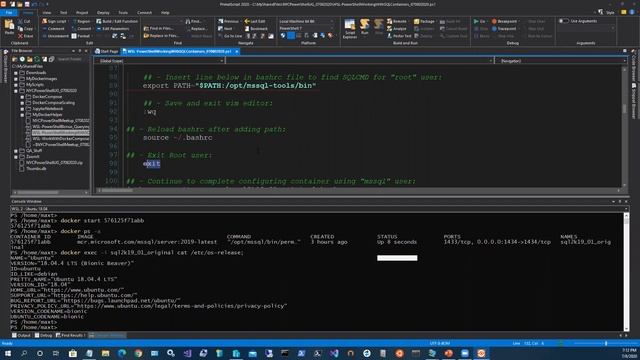Click the Uncomment ribbon button
This screenshot has width=640, height=360.
click(56, 36)
